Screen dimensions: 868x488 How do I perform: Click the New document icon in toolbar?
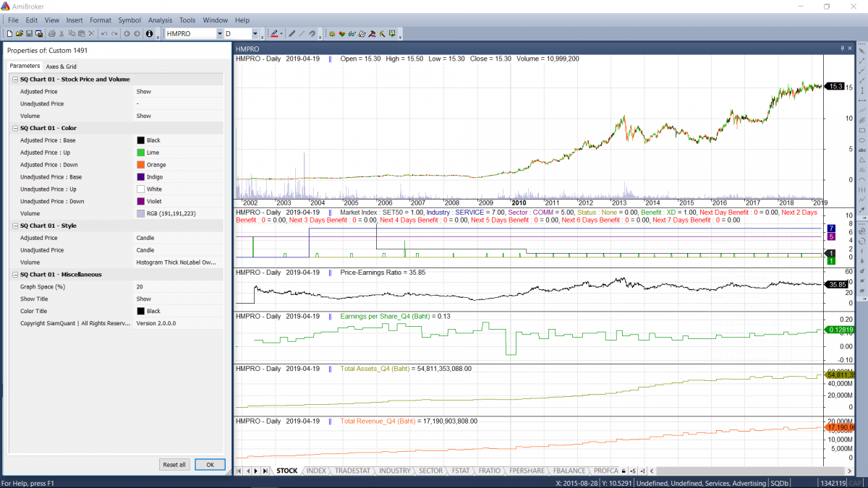(9, 34)
